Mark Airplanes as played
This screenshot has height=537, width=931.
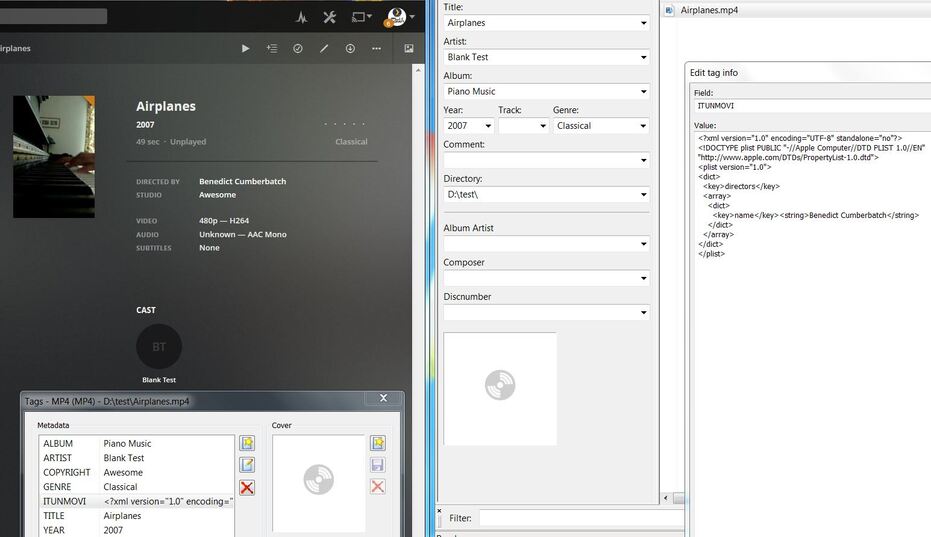pyautogui.click(x=298, y=48)
